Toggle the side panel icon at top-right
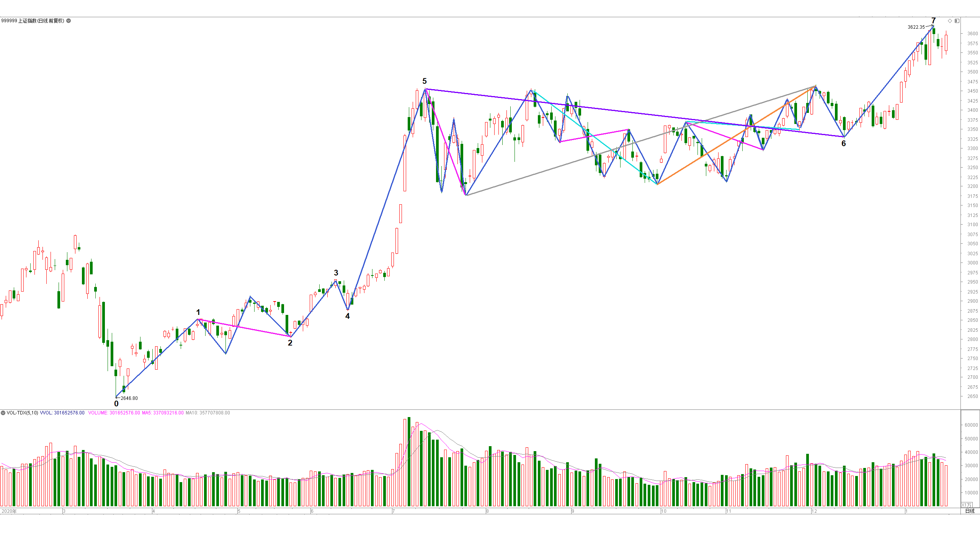The width and height of the screenshot is (980, 551). (x=957, y=21)
